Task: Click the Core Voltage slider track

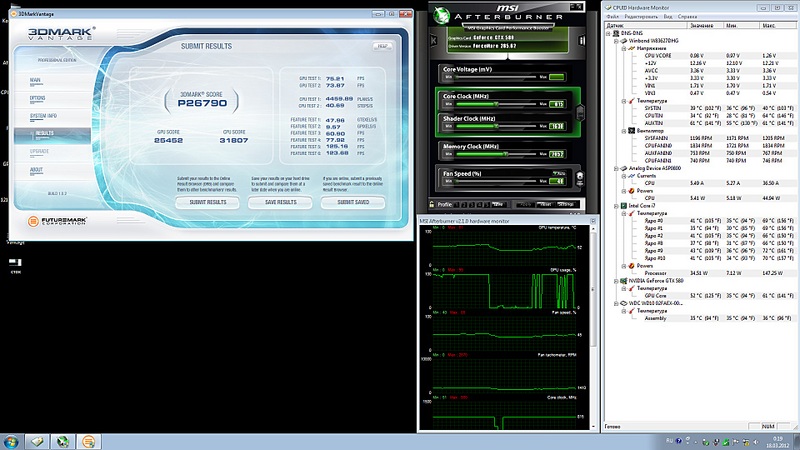Action: (497, 77)
